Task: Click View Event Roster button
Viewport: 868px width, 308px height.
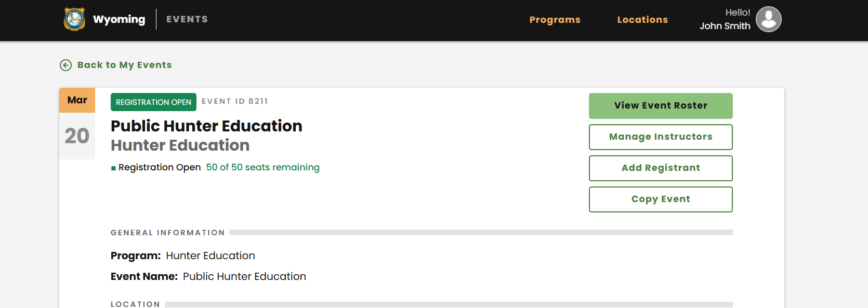Action: (661, 106)
